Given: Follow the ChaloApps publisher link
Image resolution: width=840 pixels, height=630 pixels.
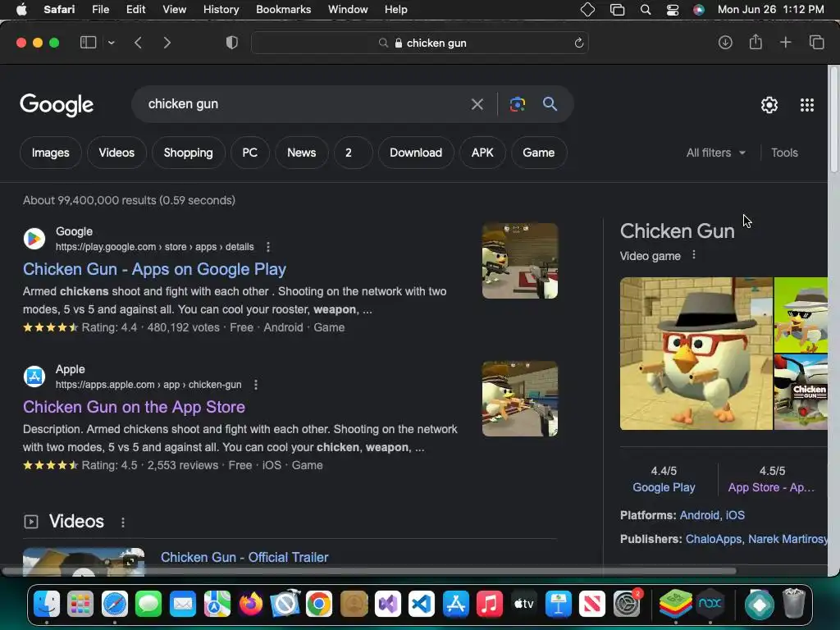Looking at the screenshot, I should pos(714,538).
